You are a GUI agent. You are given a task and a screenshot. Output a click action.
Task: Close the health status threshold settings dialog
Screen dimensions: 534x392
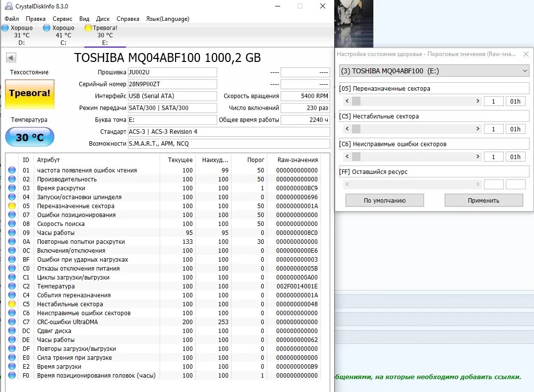point(526,54)
